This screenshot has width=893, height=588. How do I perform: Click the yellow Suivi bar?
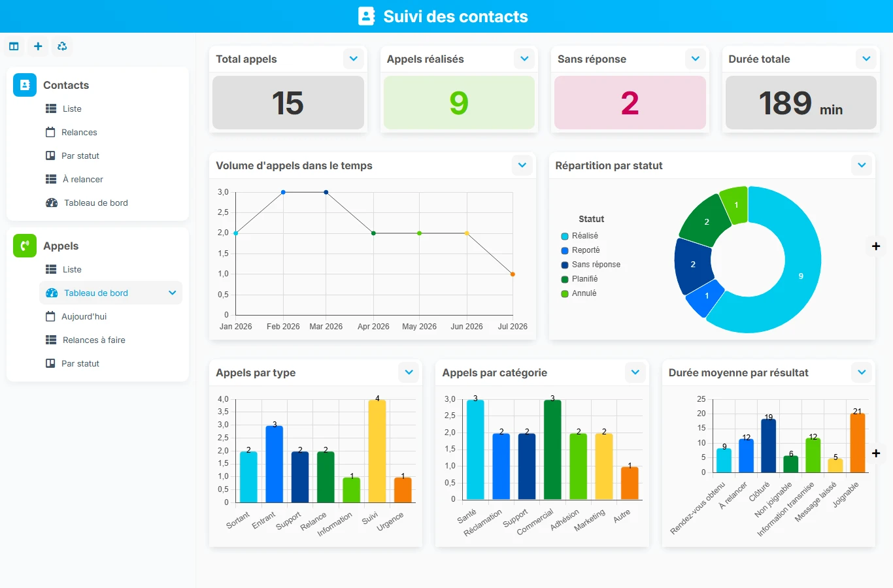click(377, 451)
